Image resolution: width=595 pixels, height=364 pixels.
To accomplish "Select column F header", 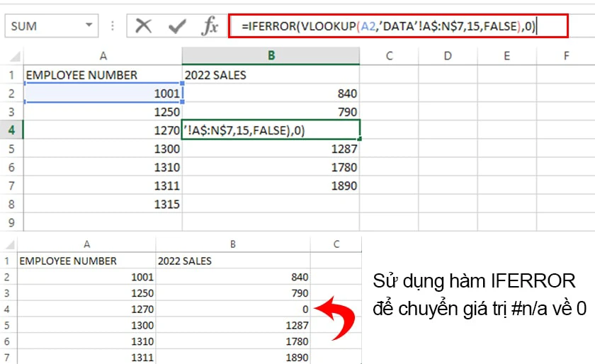I will pos(566,56).
